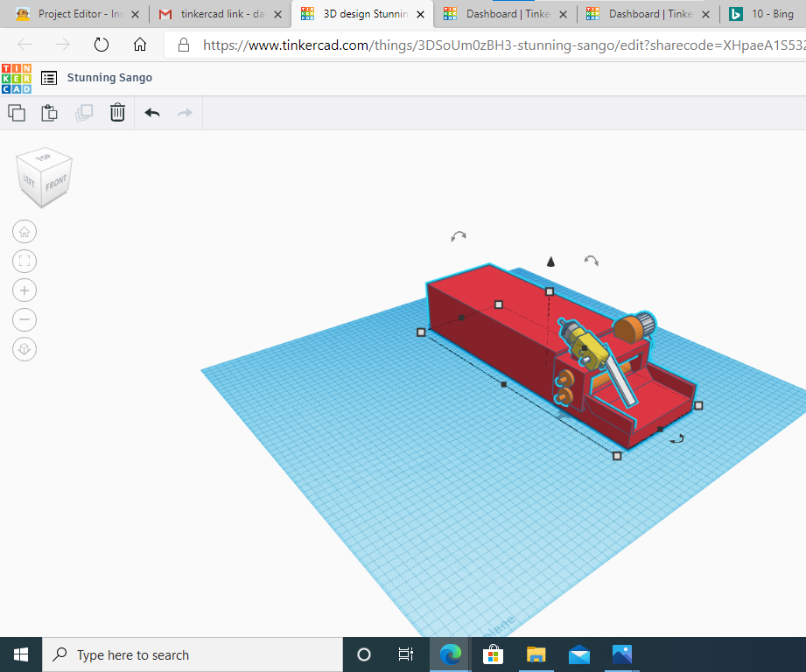This screenshot has height=672, width=806.
Task: Zoom in using the plus control
Action: click(24, 290)
